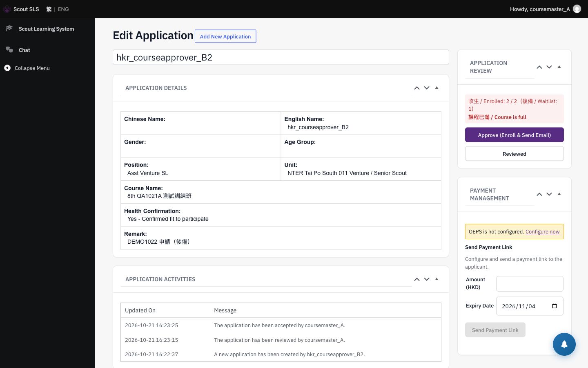Click the application title field hkr_courseapprover_B2

pos(281,57)
